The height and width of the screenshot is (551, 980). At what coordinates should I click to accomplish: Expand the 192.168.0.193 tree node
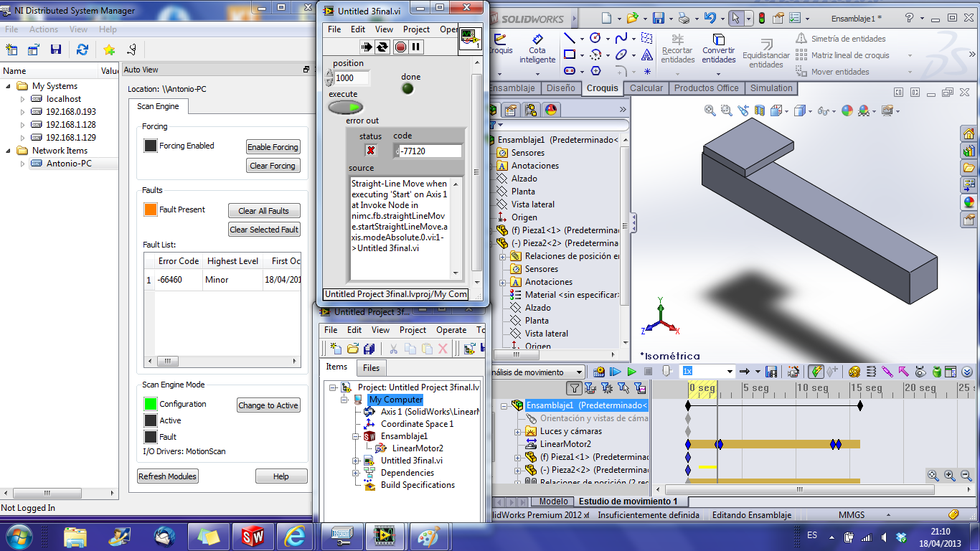[x=22, y=112]
